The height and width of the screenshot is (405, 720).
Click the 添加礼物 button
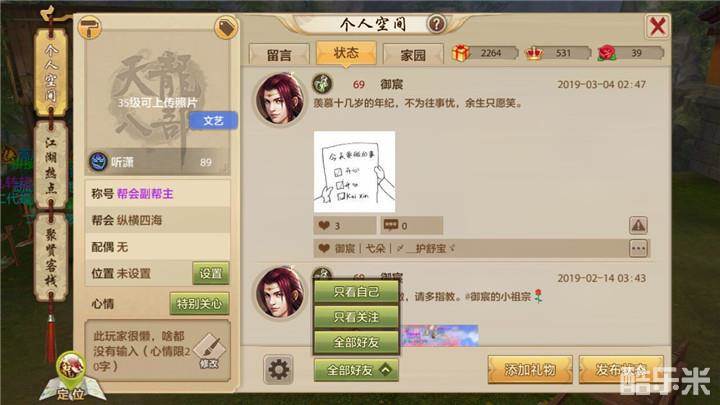tap(530, 369)
